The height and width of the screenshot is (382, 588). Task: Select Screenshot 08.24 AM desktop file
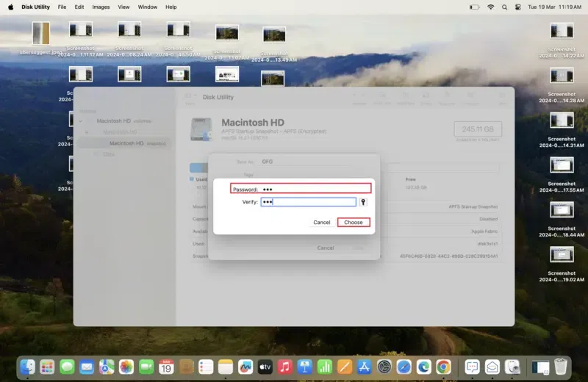click(129, 39)
